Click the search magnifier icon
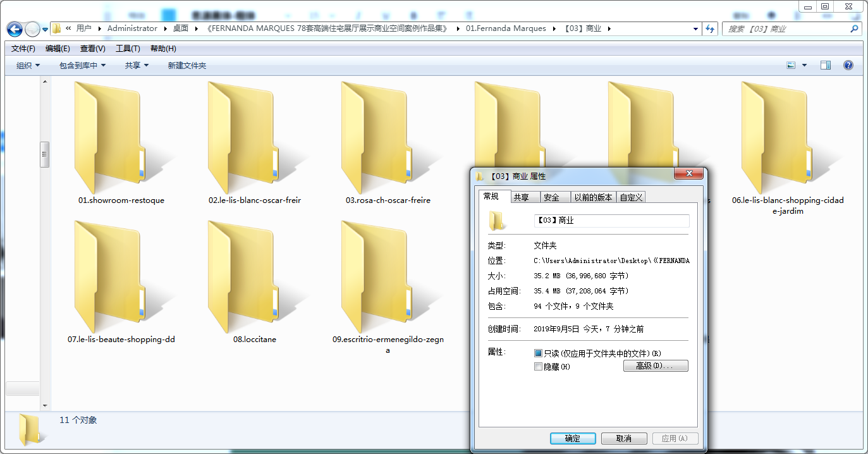This screenshot has height=454, width=868. click(x=854, y=28)
